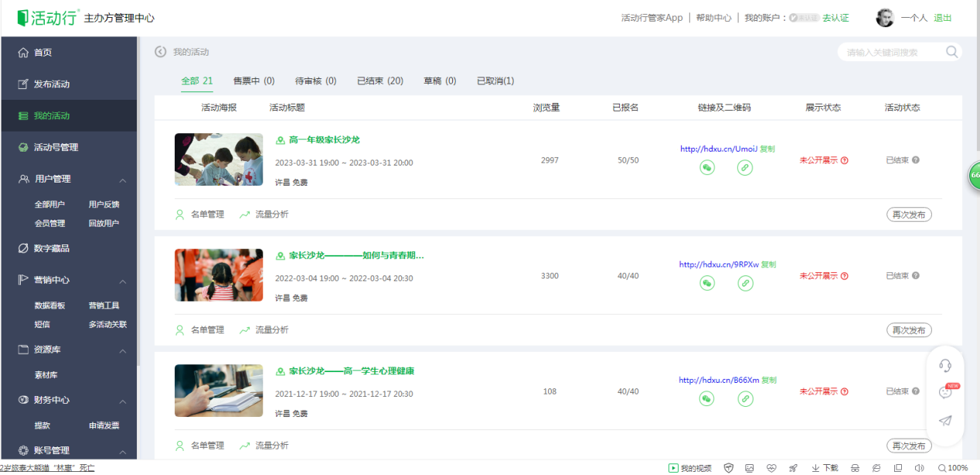Collapse the 财务中心 sidebar section
The height and width of the screenshot is (475, 980).
123,401
